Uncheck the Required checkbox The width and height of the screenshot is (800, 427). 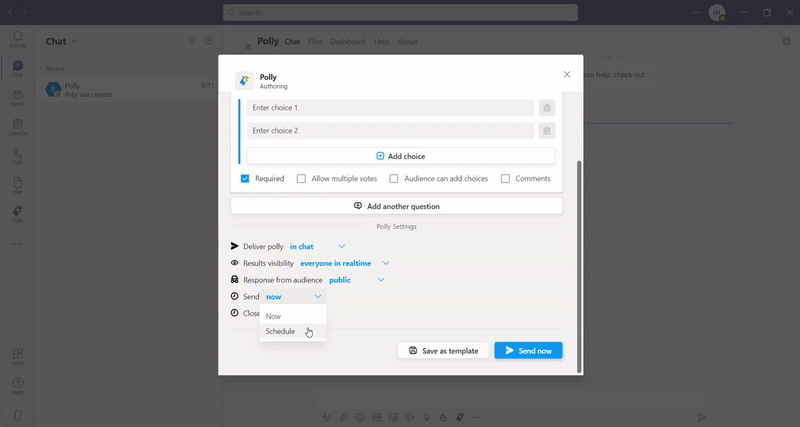coord(245,179)
